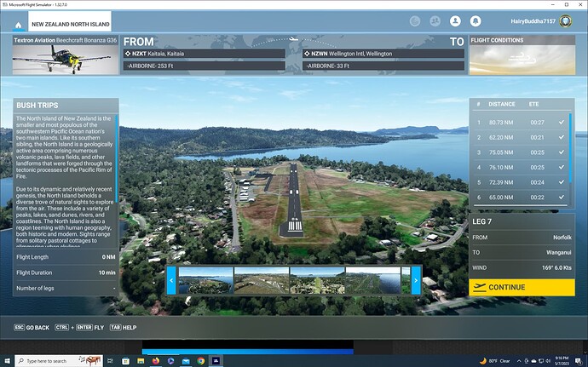Select leg 3 row 75.05 NM
Viewport: 588px width, 367px height.
click(x=521, y=152)
